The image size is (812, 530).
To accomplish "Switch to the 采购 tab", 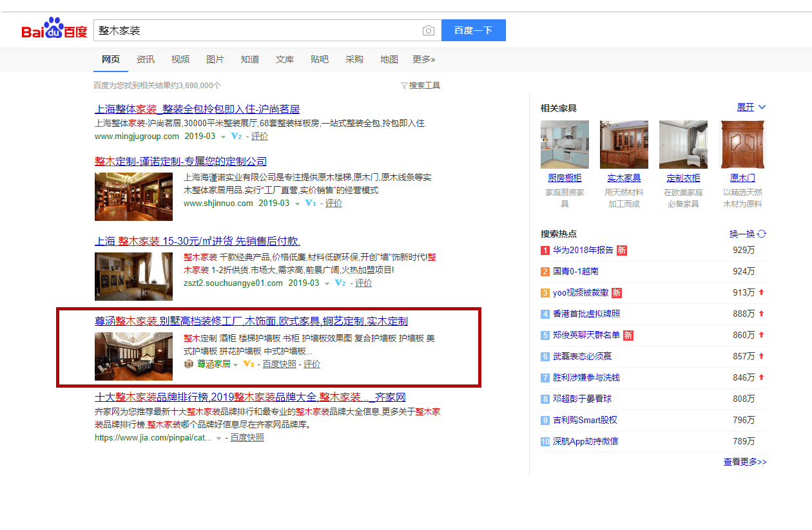I will [354, 59].
